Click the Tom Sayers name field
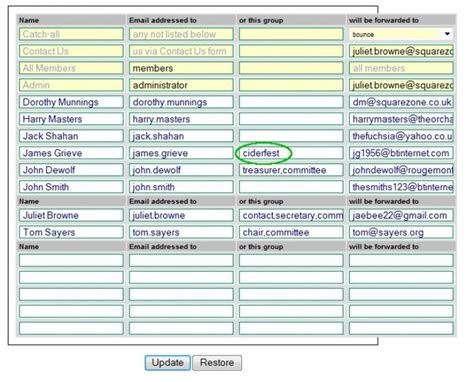 point(71,232)
